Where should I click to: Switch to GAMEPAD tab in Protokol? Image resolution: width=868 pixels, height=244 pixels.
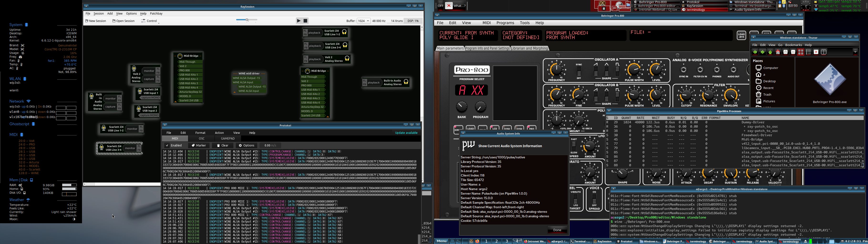pyautogui.click(x=228, y=139)
